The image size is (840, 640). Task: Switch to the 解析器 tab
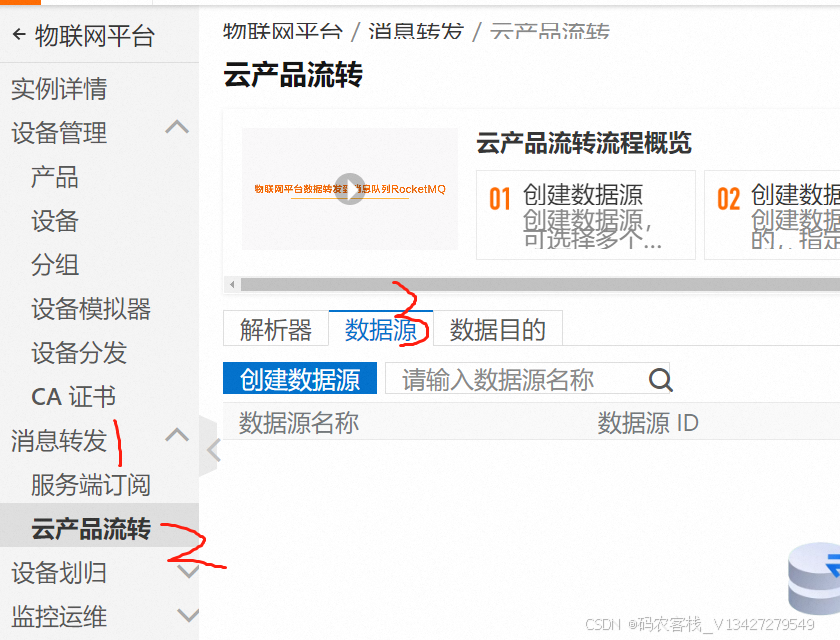pos(276,329)
